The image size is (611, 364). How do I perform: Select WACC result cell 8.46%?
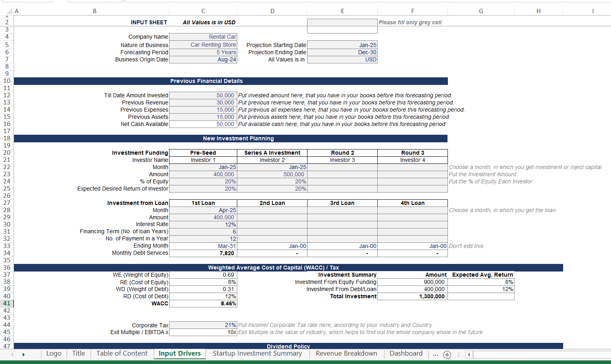pyautogui.click(x=203, y=303)
